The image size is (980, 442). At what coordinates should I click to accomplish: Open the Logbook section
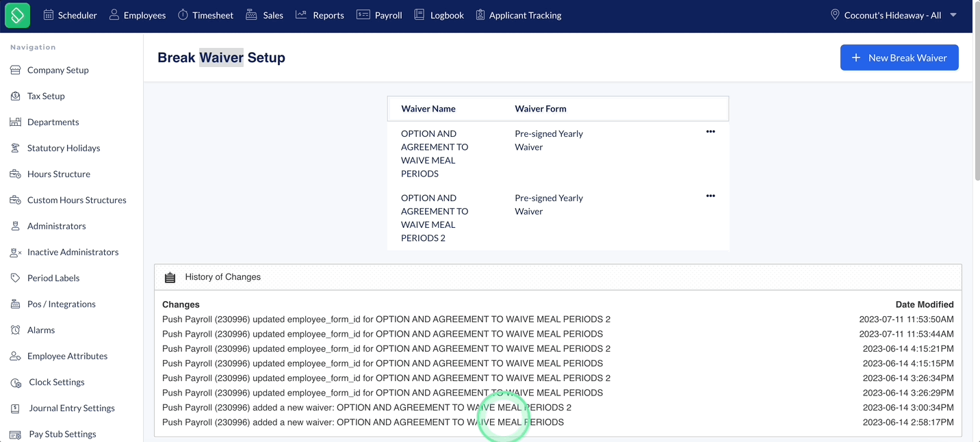point(439,14)
